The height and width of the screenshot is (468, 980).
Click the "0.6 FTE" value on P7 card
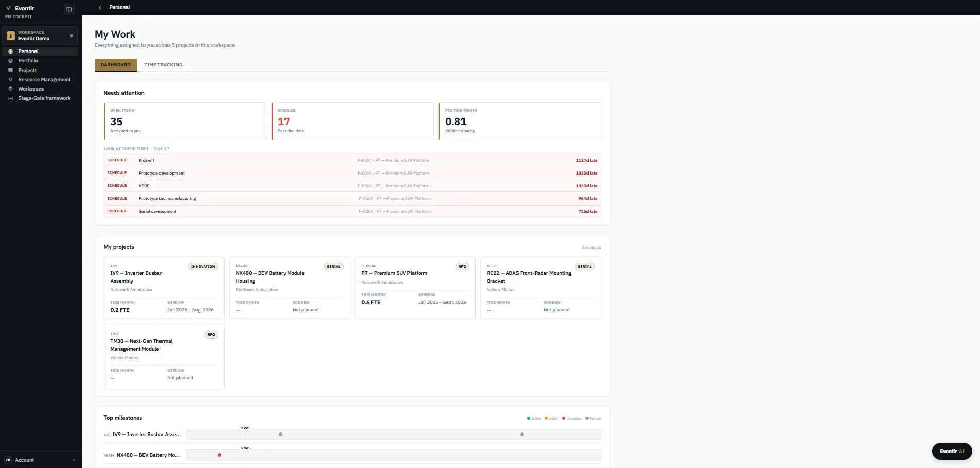click(x=371, y=303)
